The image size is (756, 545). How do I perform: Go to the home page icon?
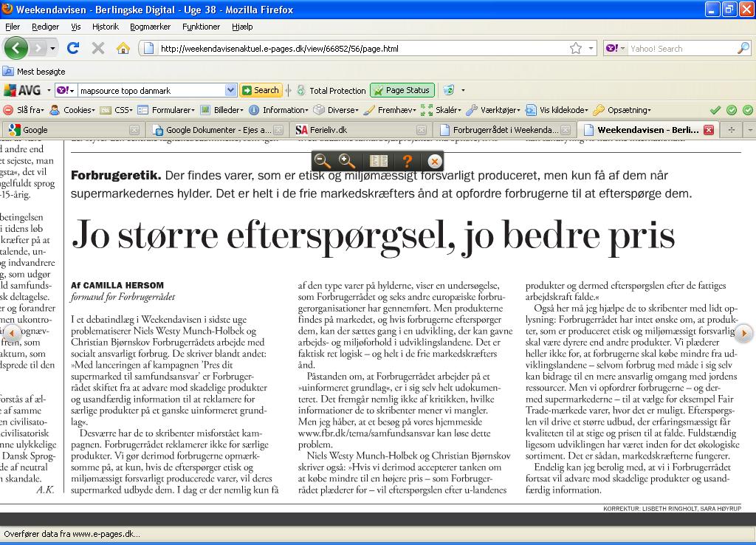123,48
